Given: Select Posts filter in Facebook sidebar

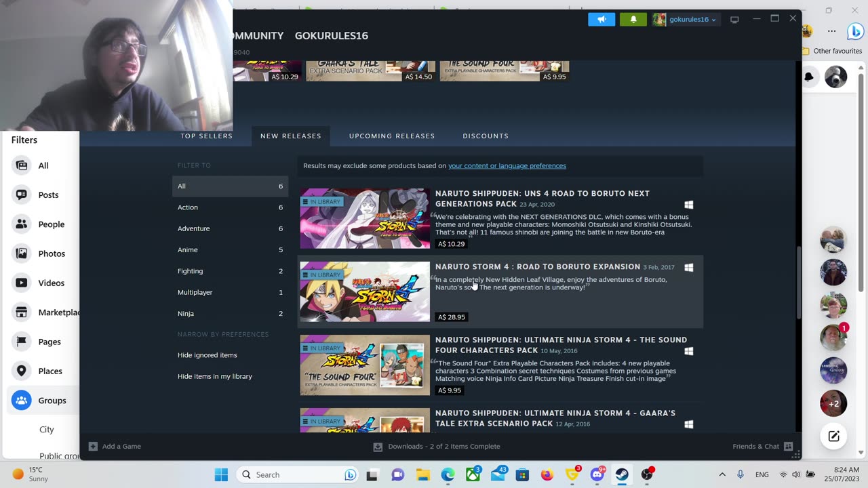Looking at the screenshot, I should pos(42,195).
